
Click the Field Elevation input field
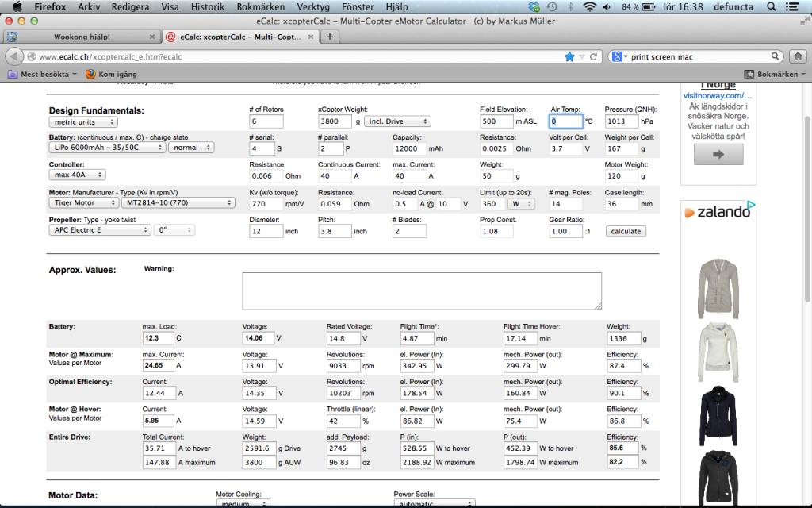click(496, 121)
